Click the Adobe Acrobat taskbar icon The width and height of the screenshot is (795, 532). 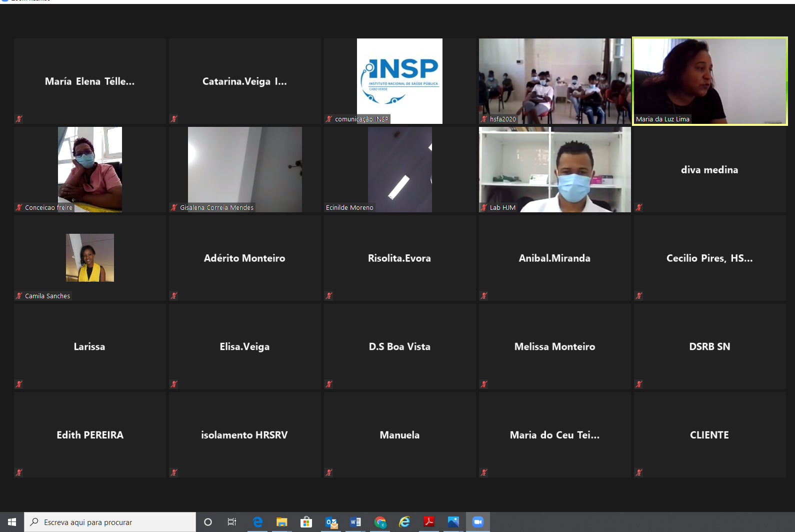point(429,522)
